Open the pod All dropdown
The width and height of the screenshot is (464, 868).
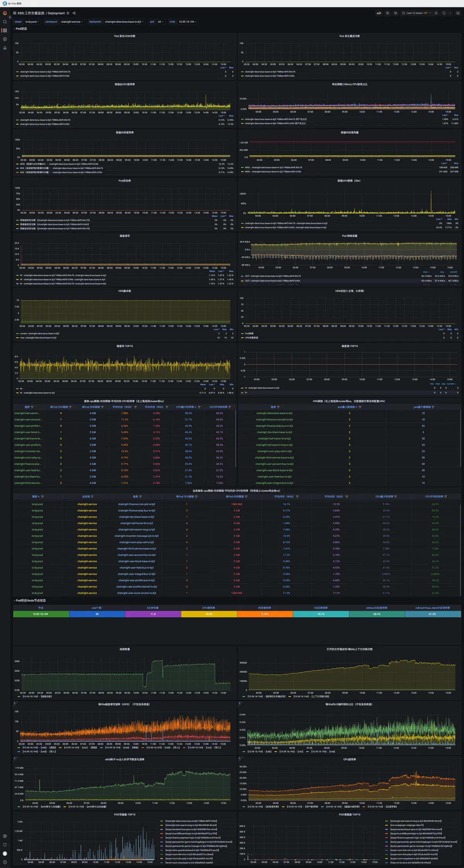[160, 22]
